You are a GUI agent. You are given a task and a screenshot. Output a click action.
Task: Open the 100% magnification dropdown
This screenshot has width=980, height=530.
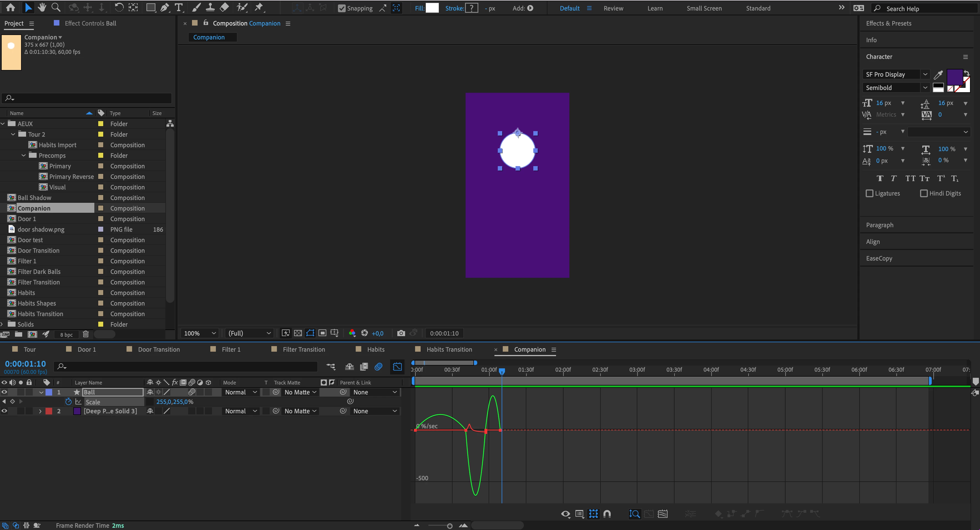[x=200, y=333]
